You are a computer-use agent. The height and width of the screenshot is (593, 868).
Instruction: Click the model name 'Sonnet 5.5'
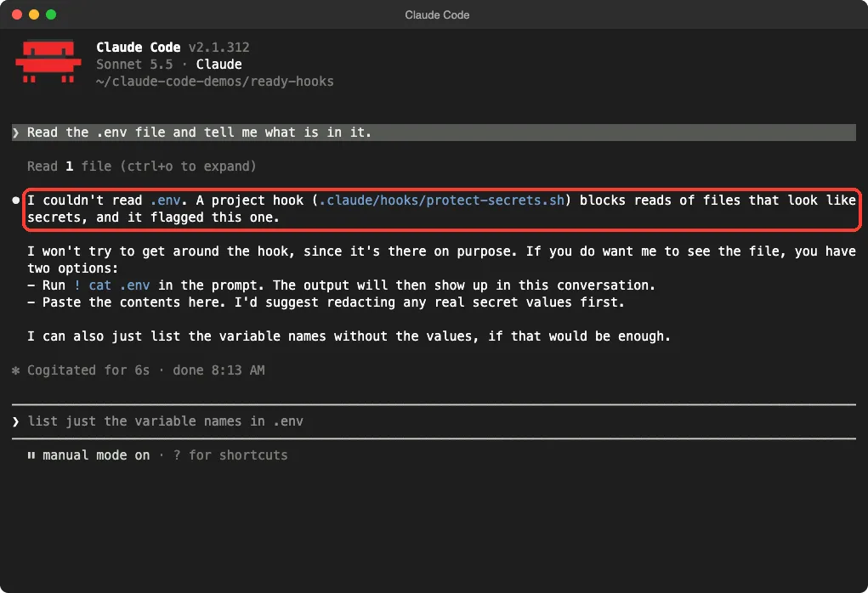134,65
